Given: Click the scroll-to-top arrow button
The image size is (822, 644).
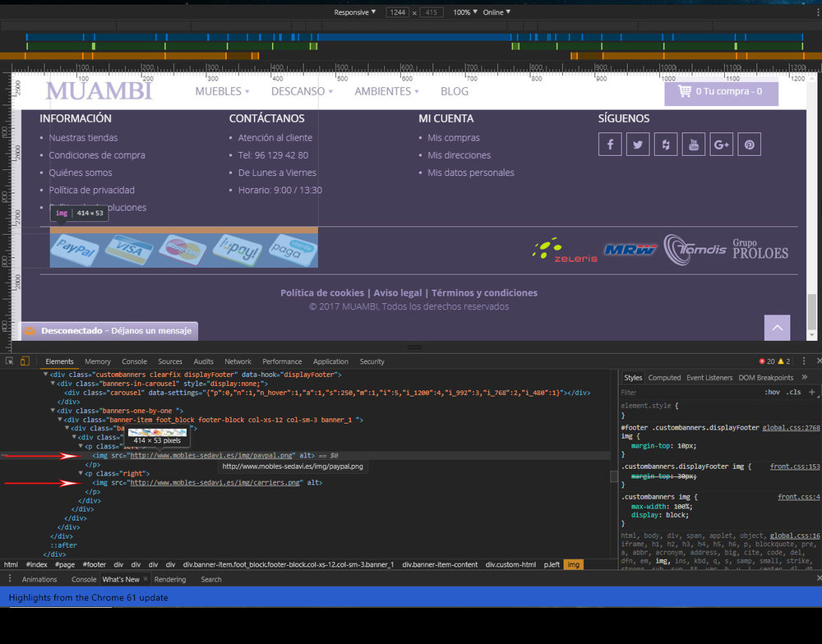Looking at the screenshot, I should [777, 327].
